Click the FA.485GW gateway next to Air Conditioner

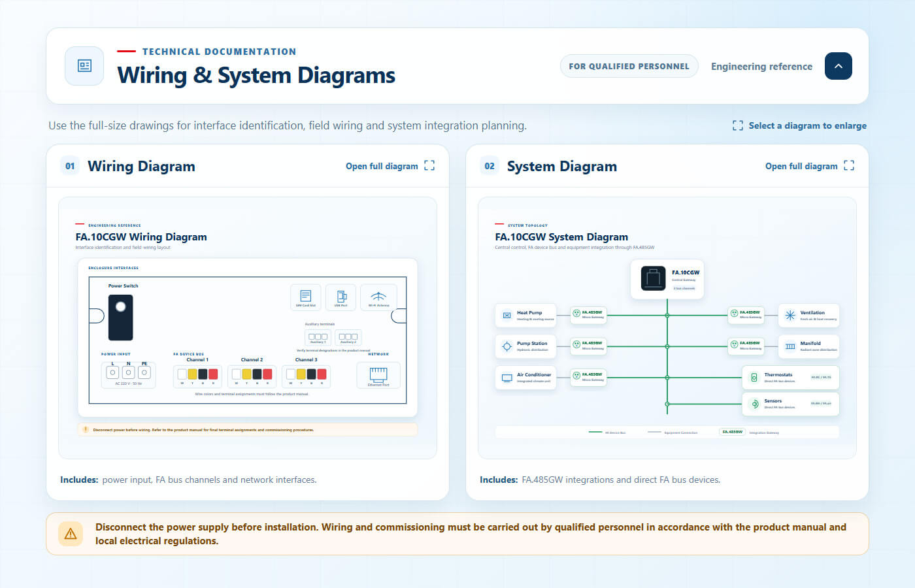tap(588, 377)
